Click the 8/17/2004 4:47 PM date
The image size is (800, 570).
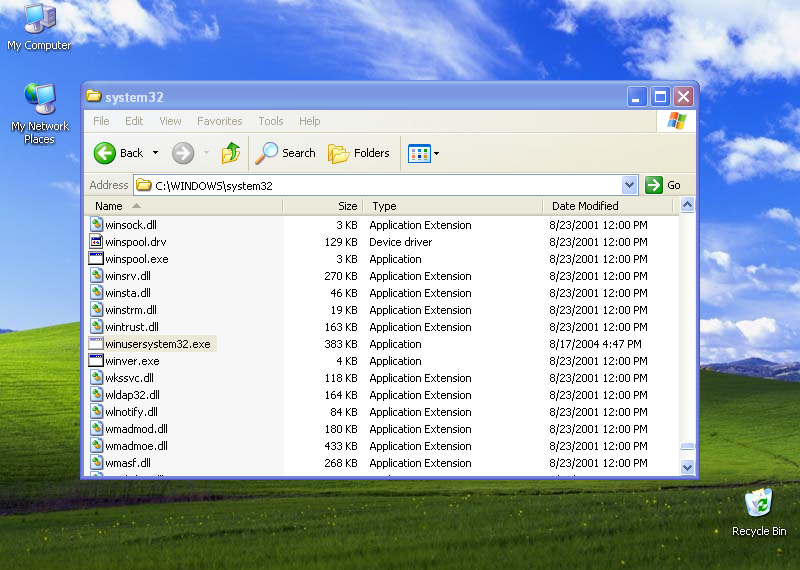(x=595, y=344)
